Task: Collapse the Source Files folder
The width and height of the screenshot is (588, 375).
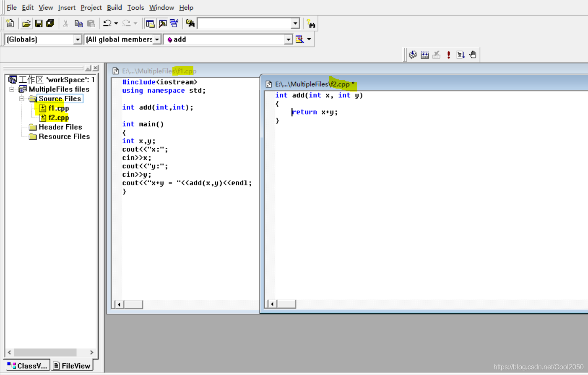Action: point(21,99)
